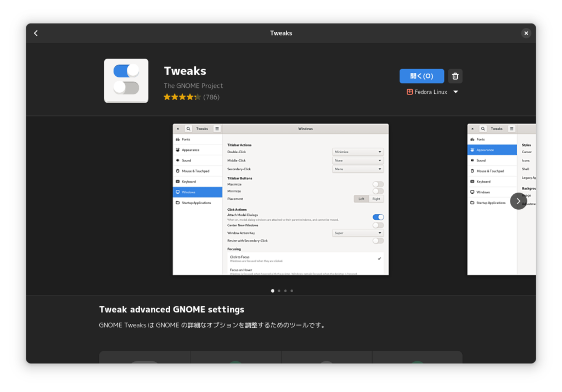Select Keyboard in the Windows screenshot sidebar
This screenshot has width=562, height=392.
pos(198,182)
